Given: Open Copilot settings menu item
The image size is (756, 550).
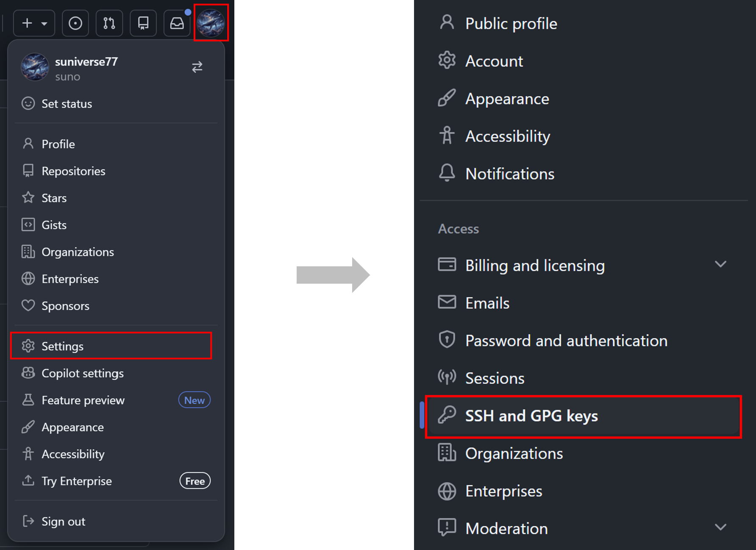Looking at the screenshot, I should (116, 373).
